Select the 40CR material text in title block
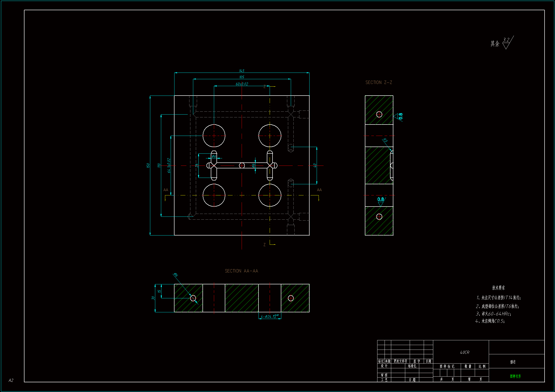 click(464, 352)
